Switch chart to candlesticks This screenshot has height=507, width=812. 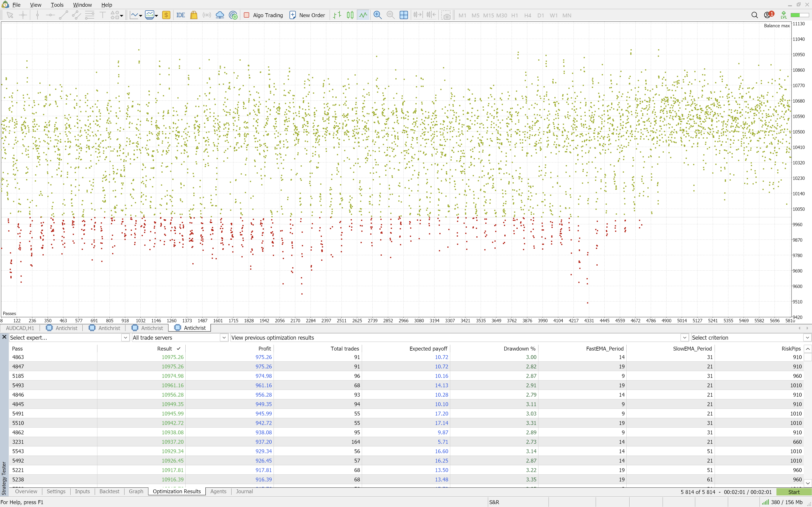tap(350, 15)
